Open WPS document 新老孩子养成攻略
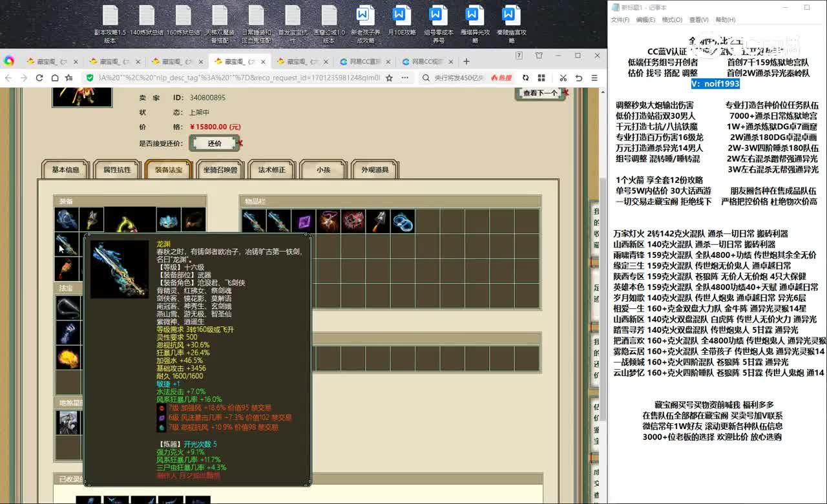The height and width of the screenshot is (504, 827). pos(366,25)
